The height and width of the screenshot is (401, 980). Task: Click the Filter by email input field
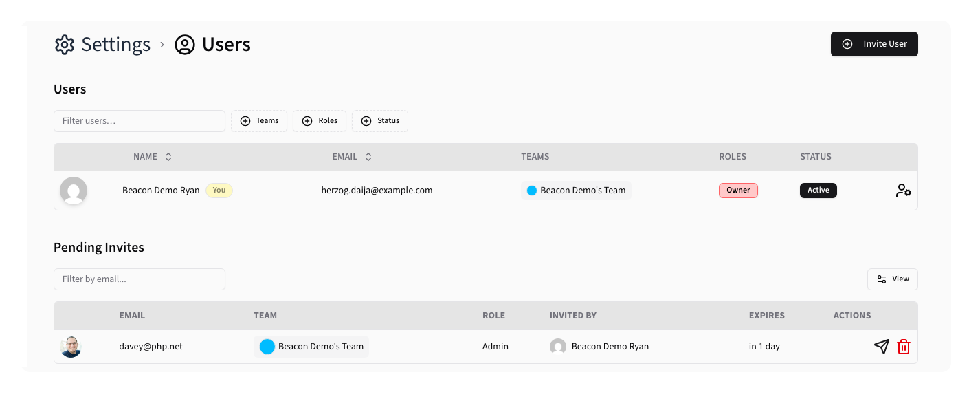(140, 279)
